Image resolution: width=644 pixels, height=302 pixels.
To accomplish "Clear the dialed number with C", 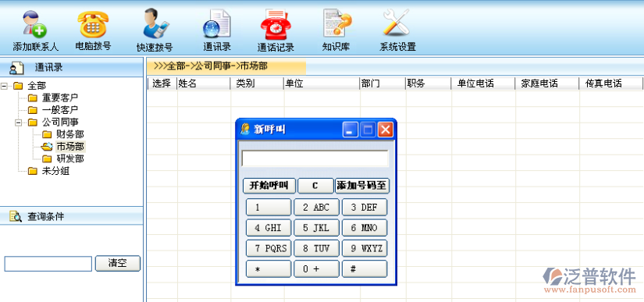I will click(x=315, y=186).
